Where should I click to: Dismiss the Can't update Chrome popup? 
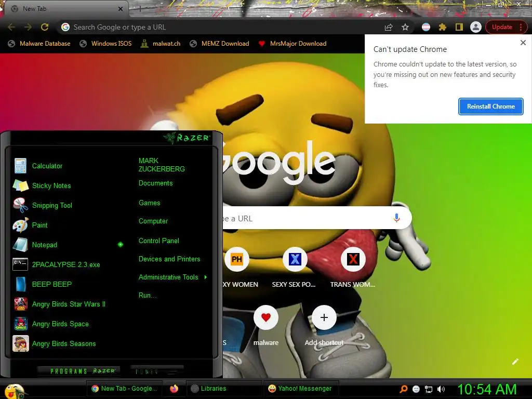523,43
